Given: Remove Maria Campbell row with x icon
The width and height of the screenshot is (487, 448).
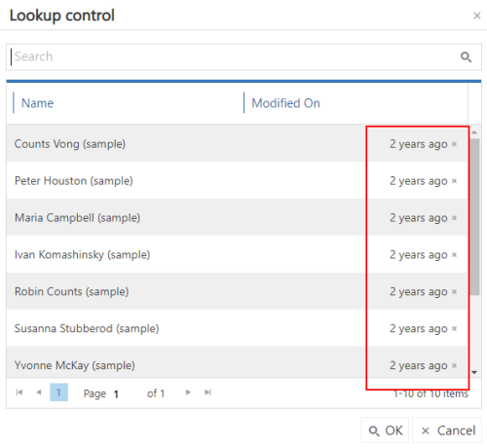Looking at the screenshot, I should click(454, 218).
